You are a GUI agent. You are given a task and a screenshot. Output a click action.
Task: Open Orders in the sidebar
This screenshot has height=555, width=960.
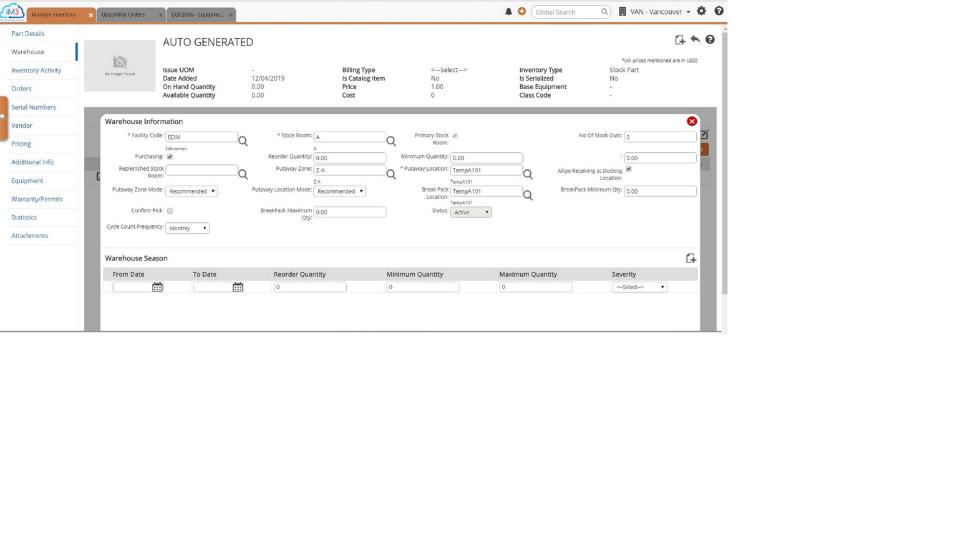point(21,89)
